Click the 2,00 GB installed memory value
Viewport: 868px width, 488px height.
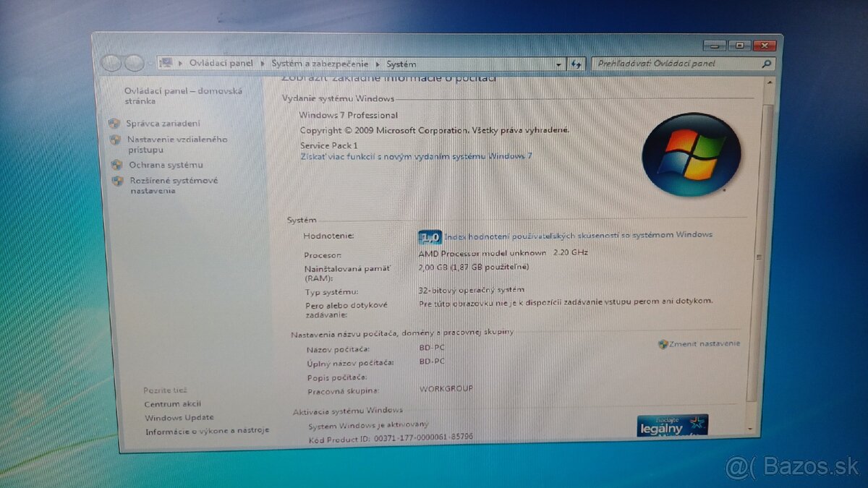(474, 267)
